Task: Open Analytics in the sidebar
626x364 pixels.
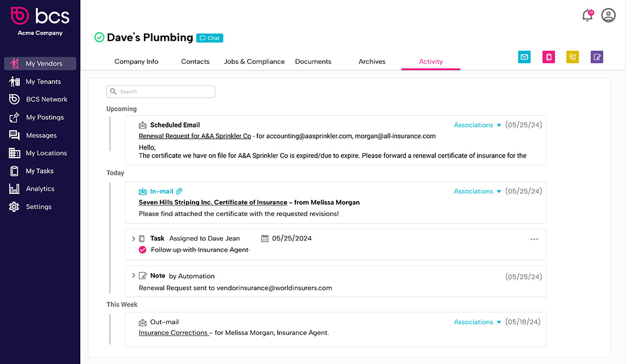Action: [x=40, y=189]
